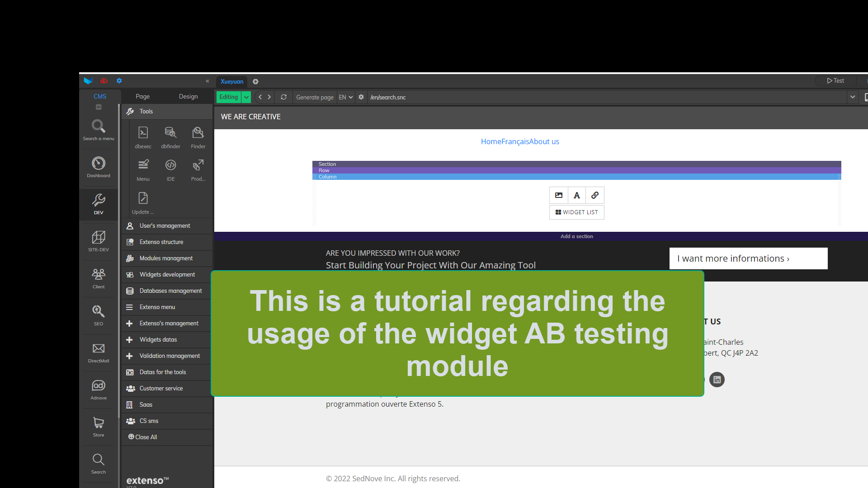Launch the Finder tool
Image resolution: width=868 pixels, height=488 pixels.
198,137
